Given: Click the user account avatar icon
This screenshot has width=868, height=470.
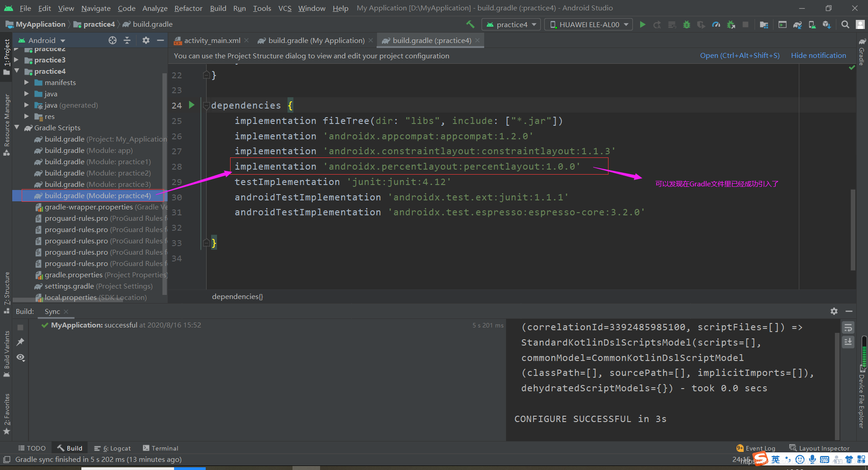Looking at the screenshot, I should coord(860,24).
